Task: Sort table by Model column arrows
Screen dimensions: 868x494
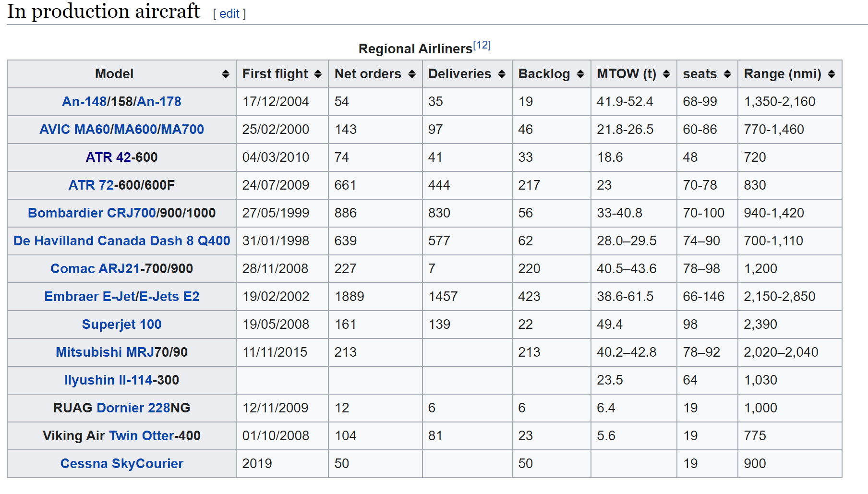Action: click(x=225, y=74)
